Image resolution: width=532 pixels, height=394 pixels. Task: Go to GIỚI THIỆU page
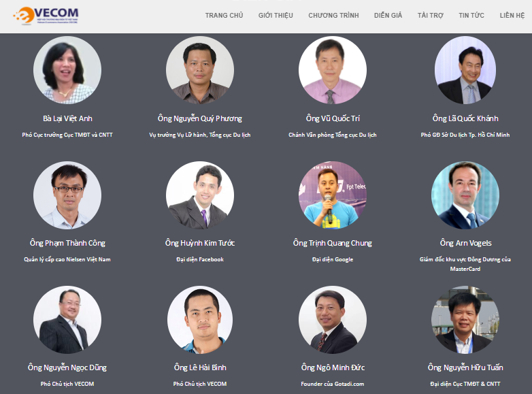(276, 15)
